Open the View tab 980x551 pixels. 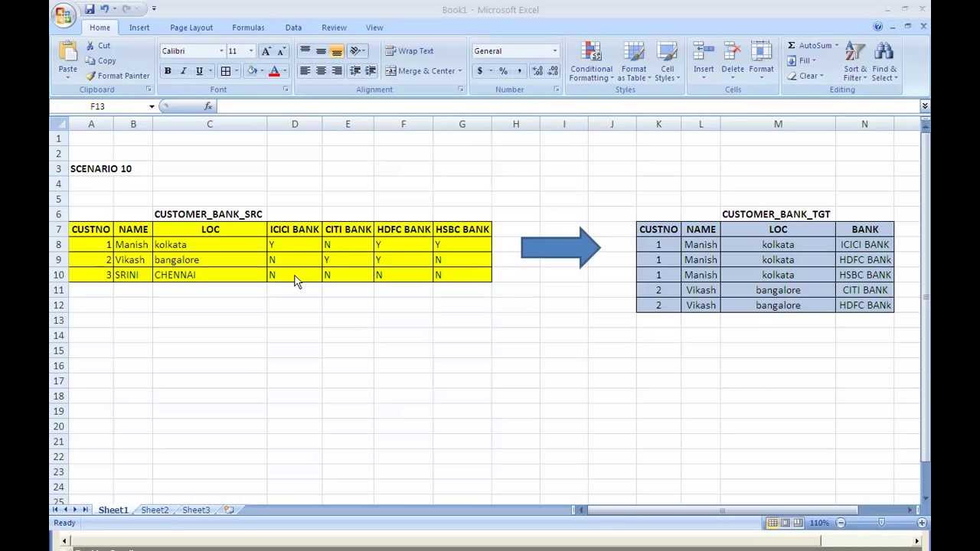(x=374, y=28)
